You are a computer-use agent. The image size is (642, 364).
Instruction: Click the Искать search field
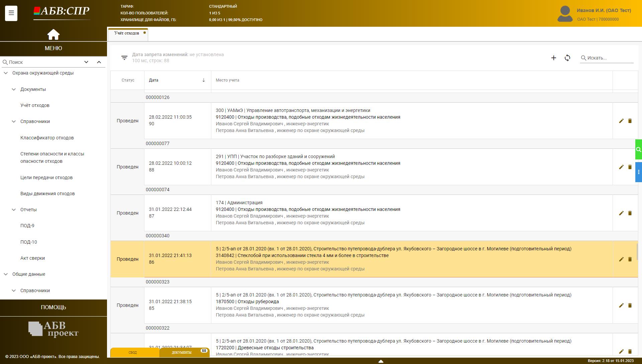[610, 58]
